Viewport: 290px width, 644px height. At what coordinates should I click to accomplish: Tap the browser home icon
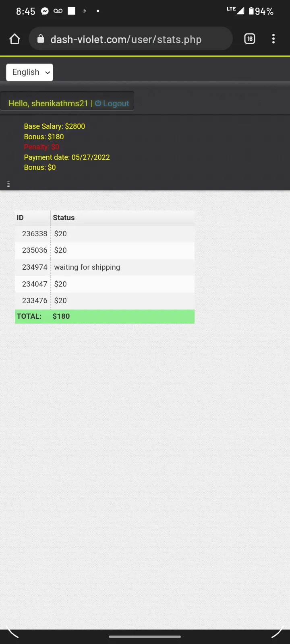[14, 39]
